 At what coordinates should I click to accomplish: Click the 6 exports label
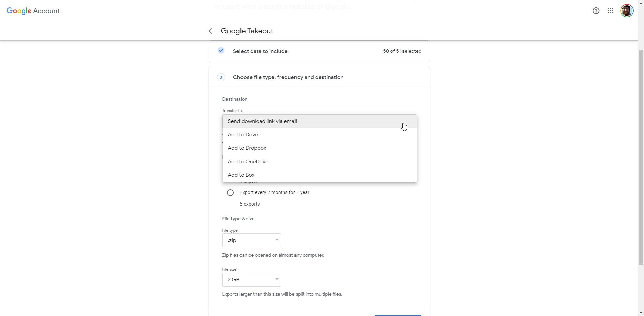[250, 204]
